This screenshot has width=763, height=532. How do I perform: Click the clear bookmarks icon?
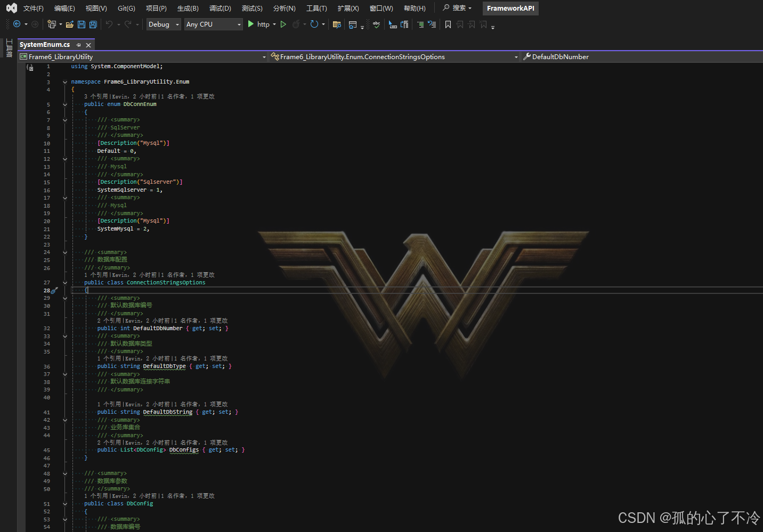tap(483, 24)
